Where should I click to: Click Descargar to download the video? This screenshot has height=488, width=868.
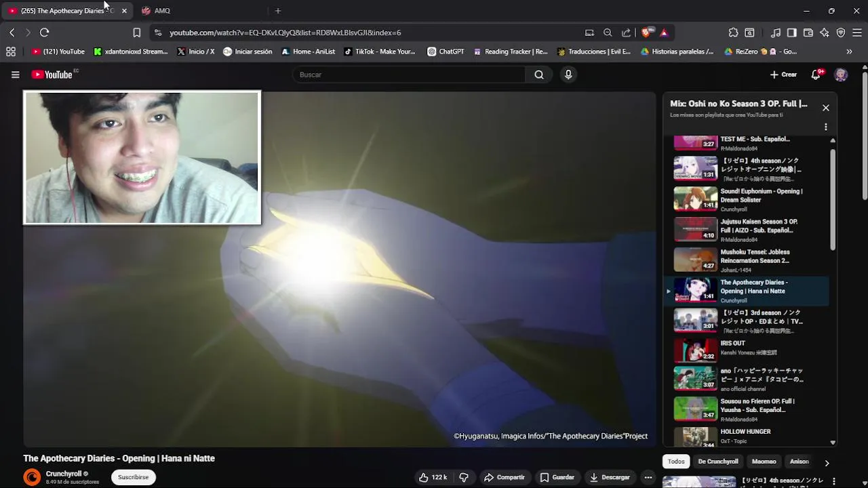coord(610,477)
